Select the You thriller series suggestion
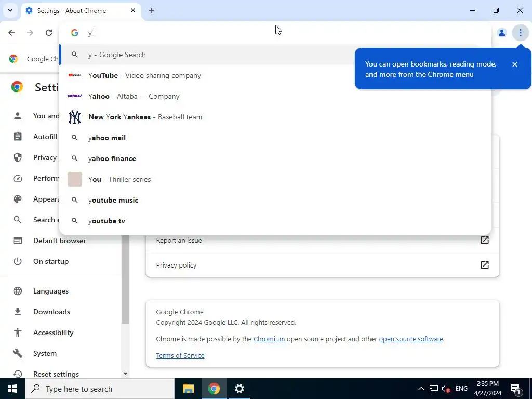532x399 pixels. click(275, 179)
